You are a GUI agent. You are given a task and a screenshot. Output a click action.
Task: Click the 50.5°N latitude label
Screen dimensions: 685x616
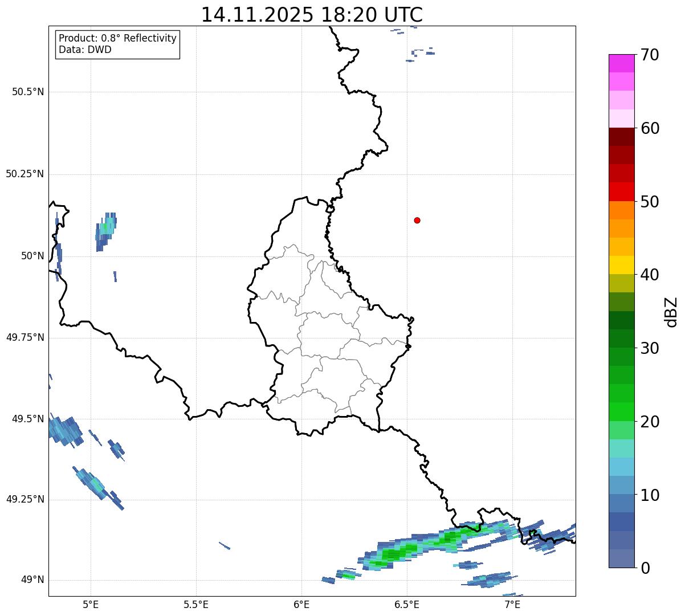pyautogui.click(x=28, y=92)
